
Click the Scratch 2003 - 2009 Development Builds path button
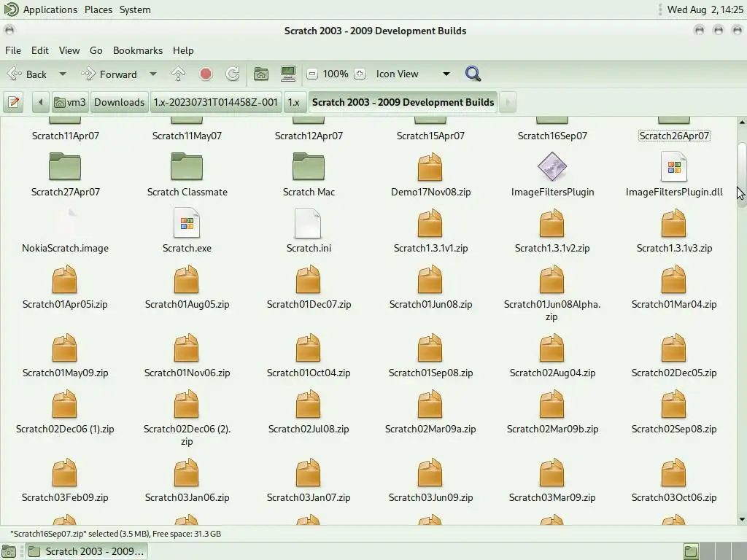click(403, 102)
